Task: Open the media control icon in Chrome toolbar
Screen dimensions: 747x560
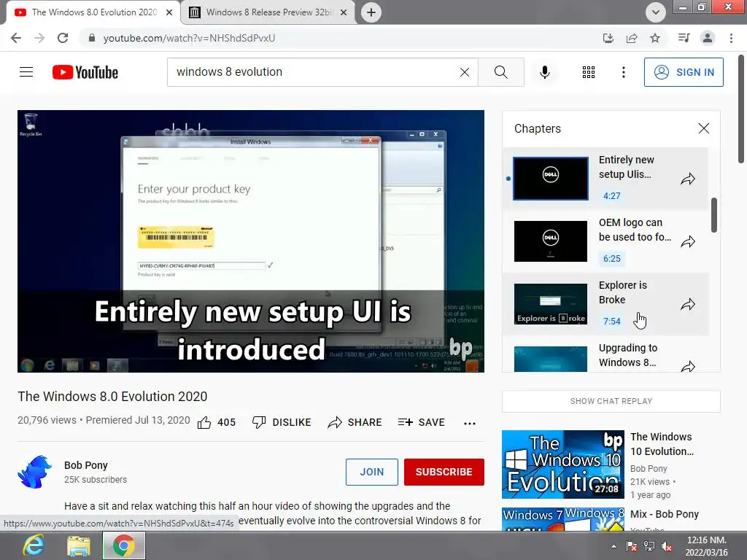Action: pyautogui.click(x=684, y=38)
